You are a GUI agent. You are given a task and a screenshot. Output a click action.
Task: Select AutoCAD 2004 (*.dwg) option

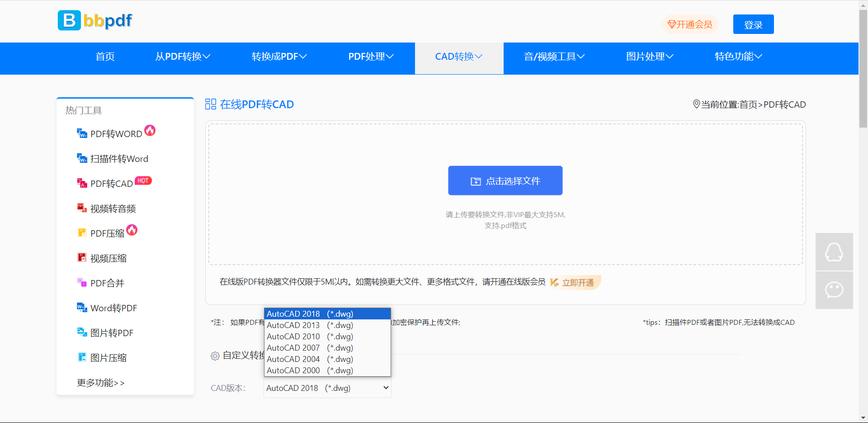(x=327, y=359)
